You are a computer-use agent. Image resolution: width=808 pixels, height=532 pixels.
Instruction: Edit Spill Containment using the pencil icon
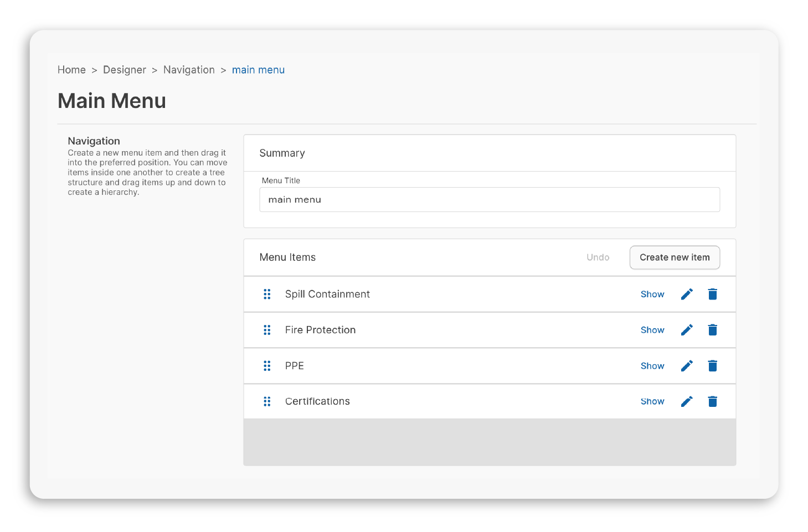pos(686,294)
